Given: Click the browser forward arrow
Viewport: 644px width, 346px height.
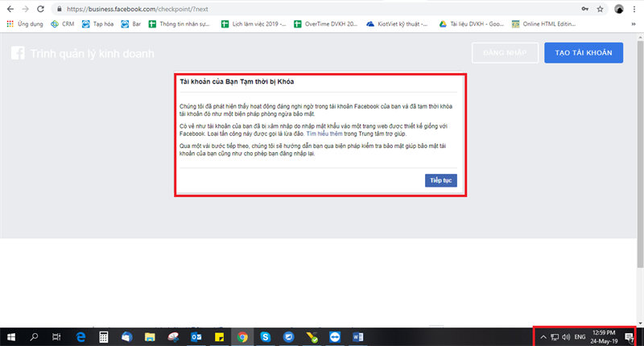Looking at the screenshot, I should point(26,9).
